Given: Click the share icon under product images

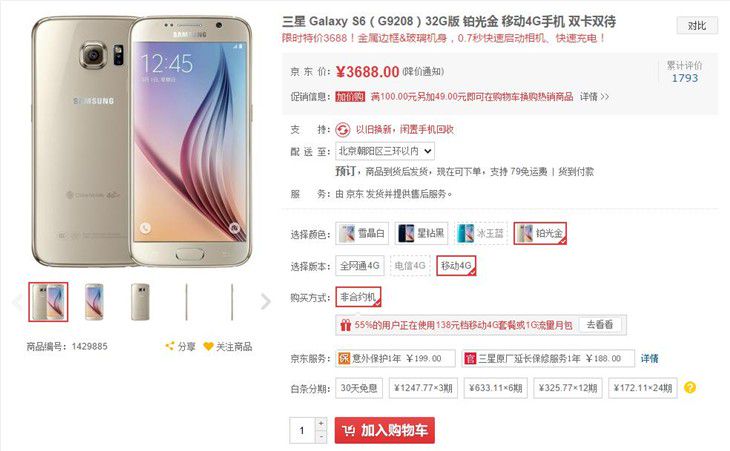Looking at the screenshot, I should pyautogui.click(x=169, y=346).
